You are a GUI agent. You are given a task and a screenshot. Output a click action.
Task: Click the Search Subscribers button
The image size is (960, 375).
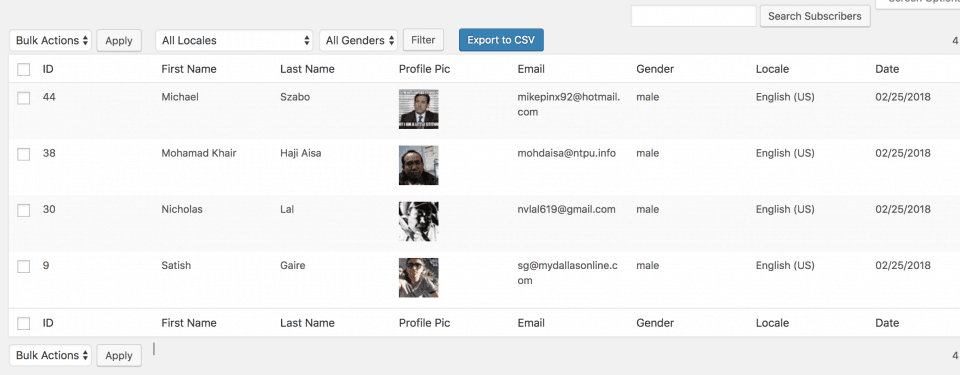[815, 16]
